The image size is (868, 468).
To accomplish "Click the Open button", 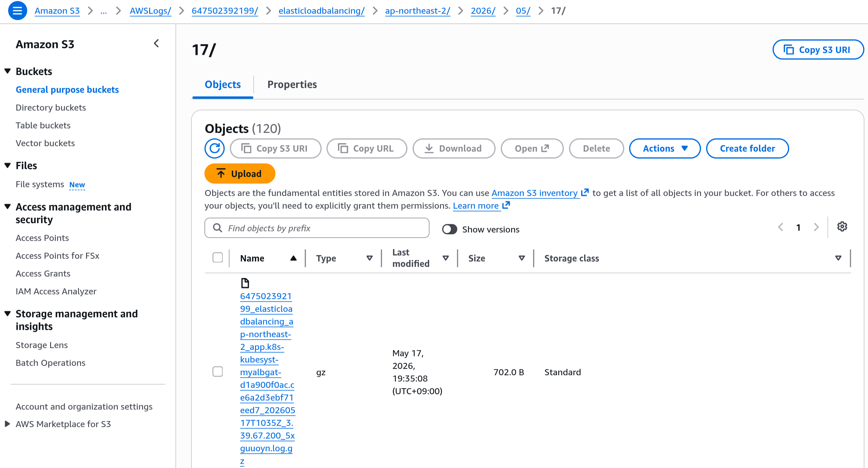I will [532, 148].
